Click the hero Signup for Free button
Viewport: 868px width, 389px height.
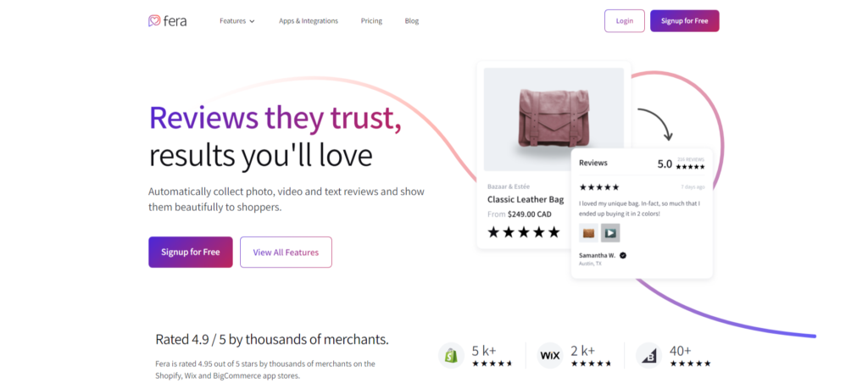tap(191, 252)
